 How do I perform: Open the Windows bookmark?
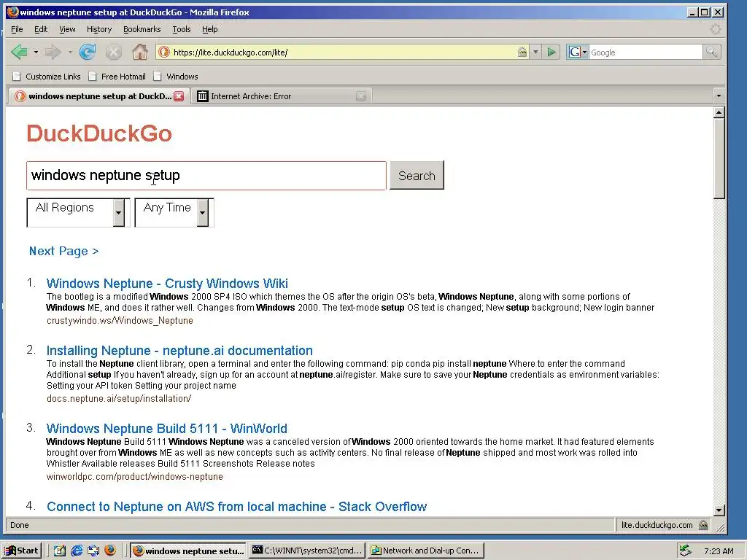[x=175, y=77]
